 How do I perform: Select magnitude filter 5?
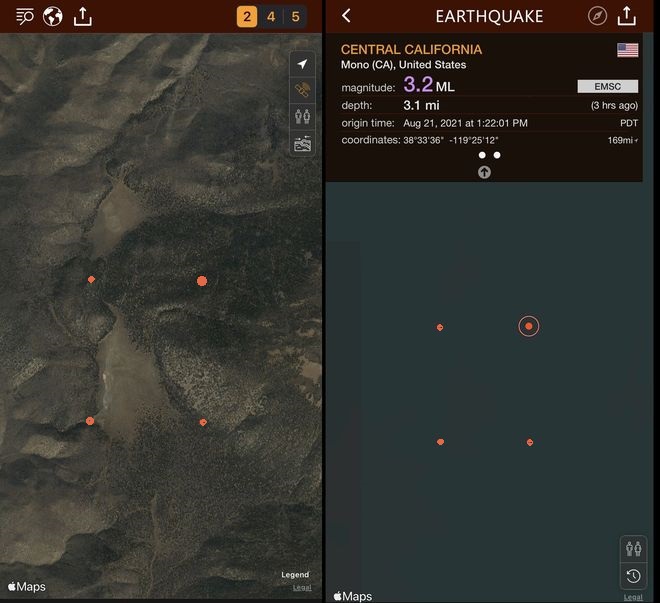tap(295, 17)
